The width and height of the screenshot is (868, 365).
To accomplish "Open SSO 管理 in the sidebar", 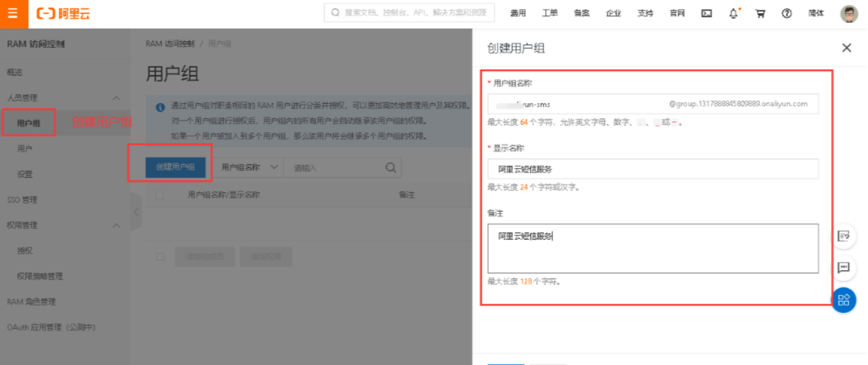I will pyautogui.click(x=22, y=200).
